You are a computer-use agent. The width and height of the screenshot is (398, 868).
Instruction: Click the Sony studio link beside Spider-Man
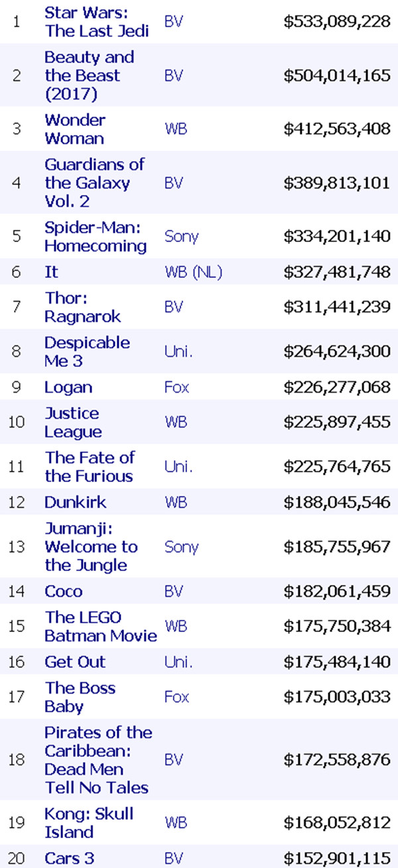click(x=181, y=237)
